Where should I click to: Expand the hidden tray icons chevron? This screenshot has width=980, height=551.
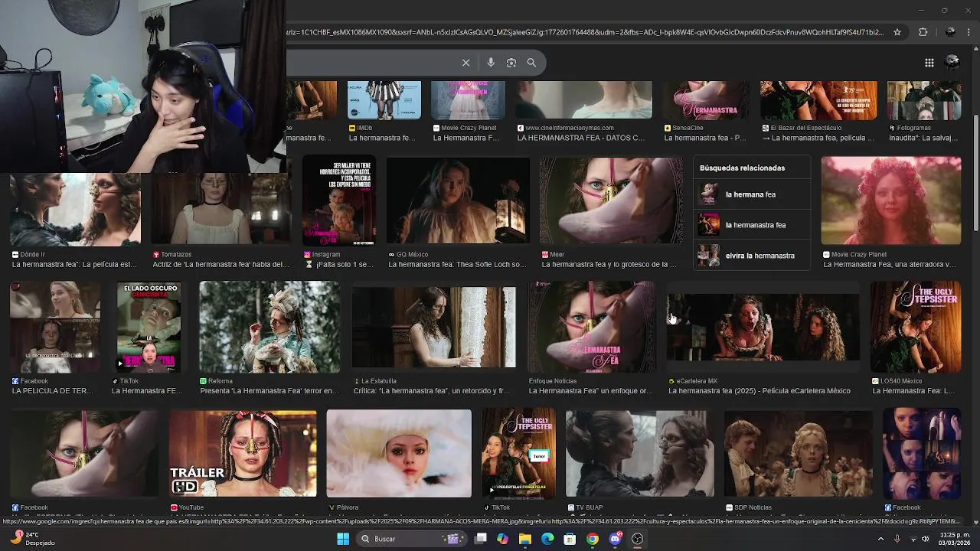pyautogui.click(x=880, y=539)
